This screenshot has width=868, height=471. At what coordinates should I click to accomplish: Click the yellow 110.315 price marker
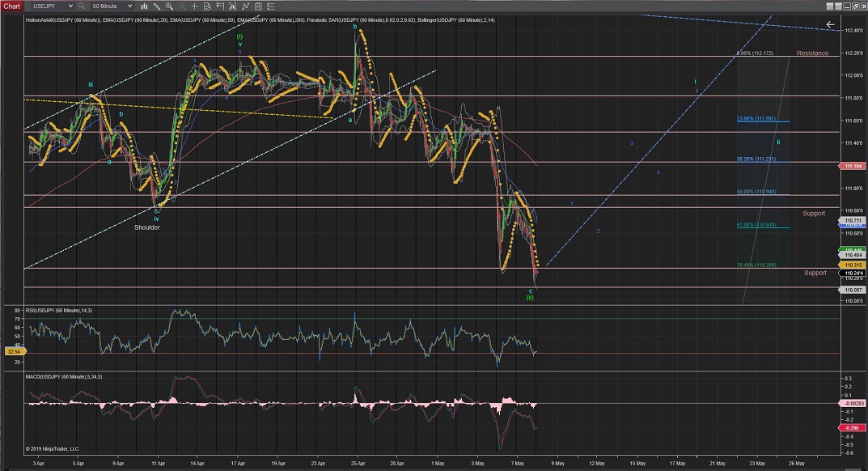pyautogui.click(x=852, y=265)
